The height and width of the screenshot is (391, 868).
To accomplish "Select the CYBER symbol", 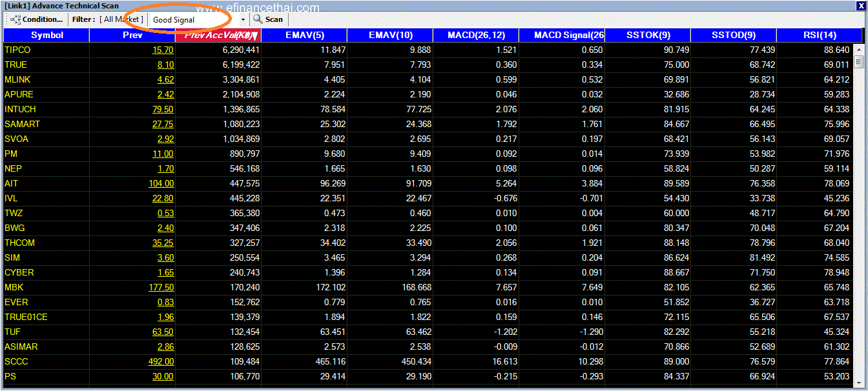I will pyautogui.click(x=19, y=272).
